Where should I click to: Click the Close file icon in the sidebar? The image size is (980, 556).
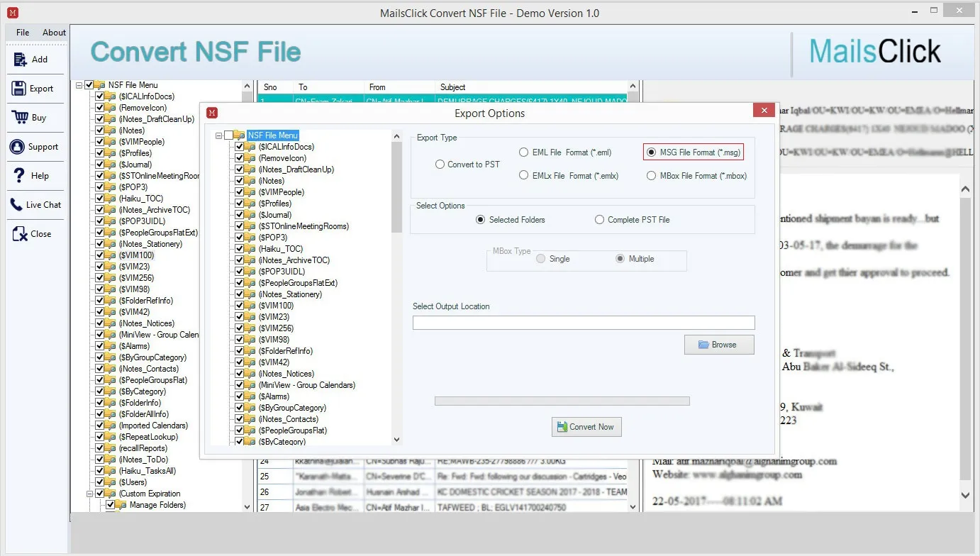(x=18, y=233)
